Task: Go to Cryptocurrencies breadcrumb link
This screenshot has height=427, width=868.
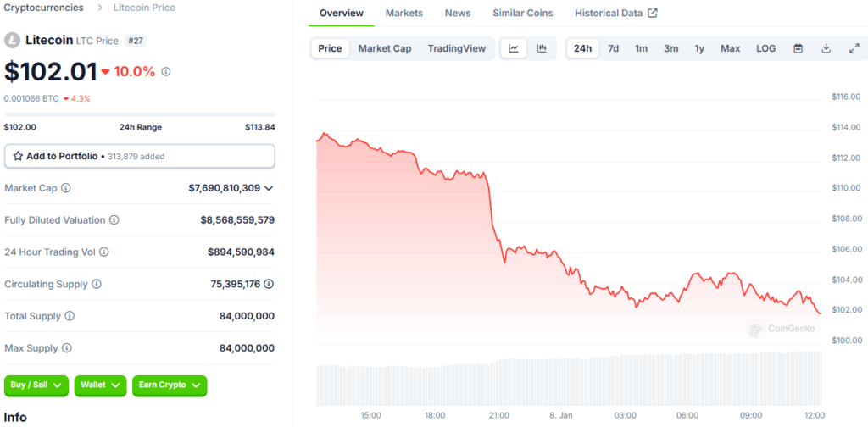Action: 44,8
